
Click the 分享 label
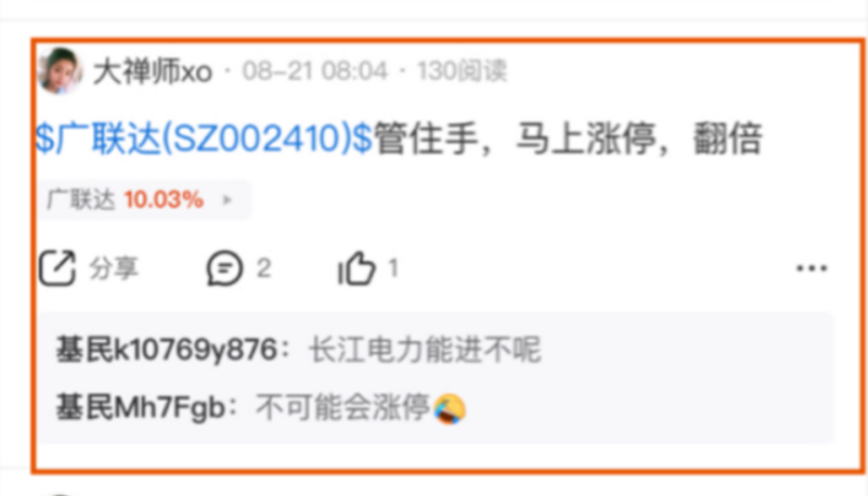click(x=114, y=269)
